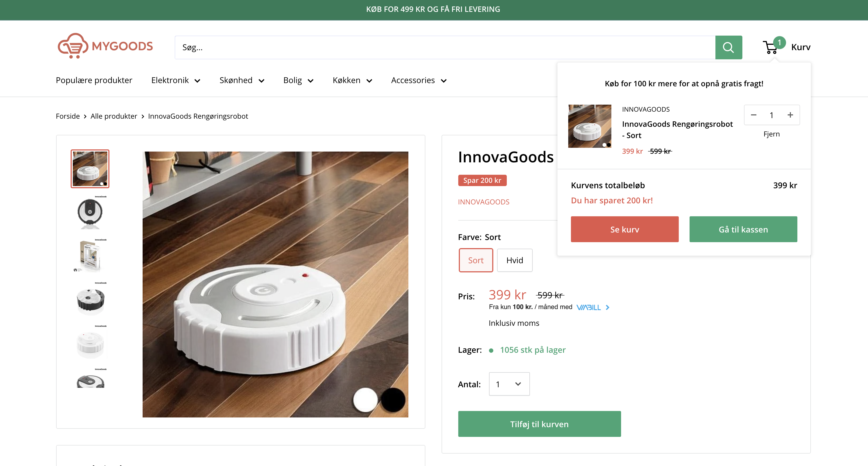Click the Gå til kassen button
The width and height of the screenshot is (868, 466).
tap(743, 229)
